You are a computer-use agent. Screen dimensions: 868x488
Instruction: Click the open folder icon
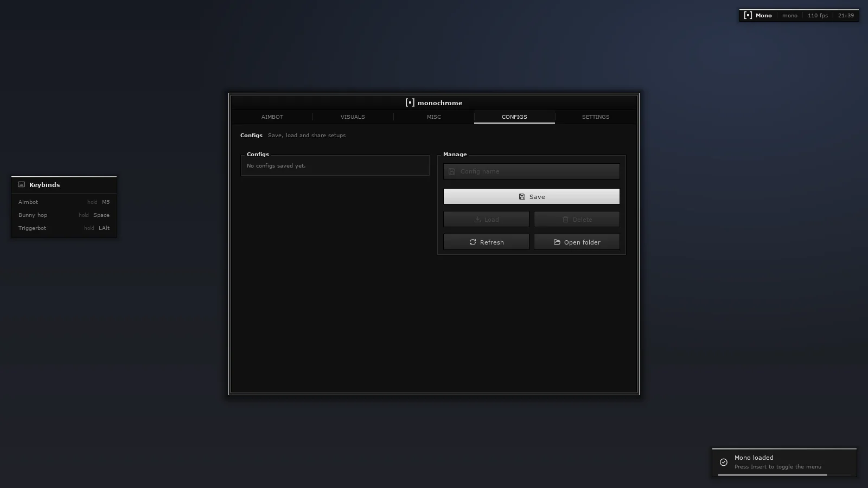tap(557, 242)
